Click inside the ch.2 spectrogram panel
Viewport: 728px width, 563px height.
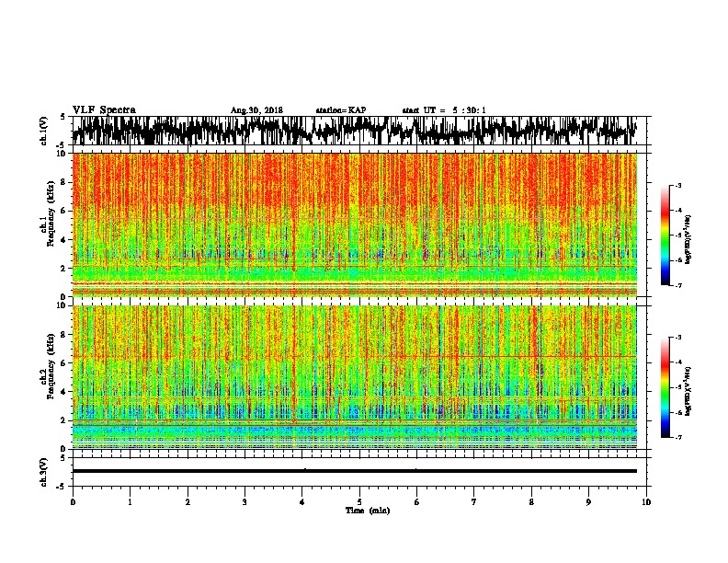tap(355, 377)
